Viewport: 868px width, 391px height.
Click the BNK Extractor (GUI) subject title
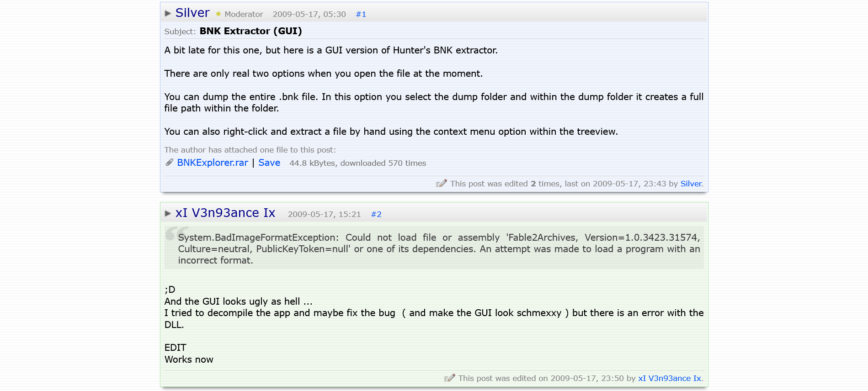click(250, 31)
